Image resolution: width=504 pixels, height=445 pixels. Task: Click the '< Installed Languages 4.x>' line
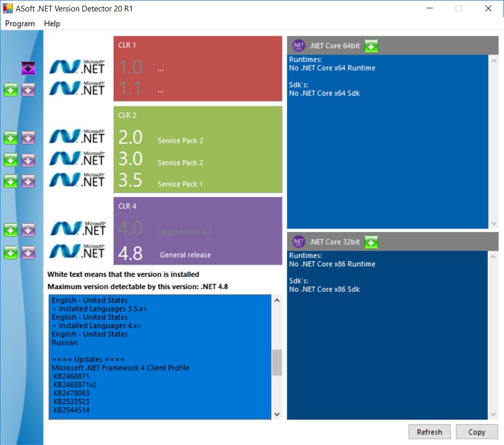click(97, 326)
